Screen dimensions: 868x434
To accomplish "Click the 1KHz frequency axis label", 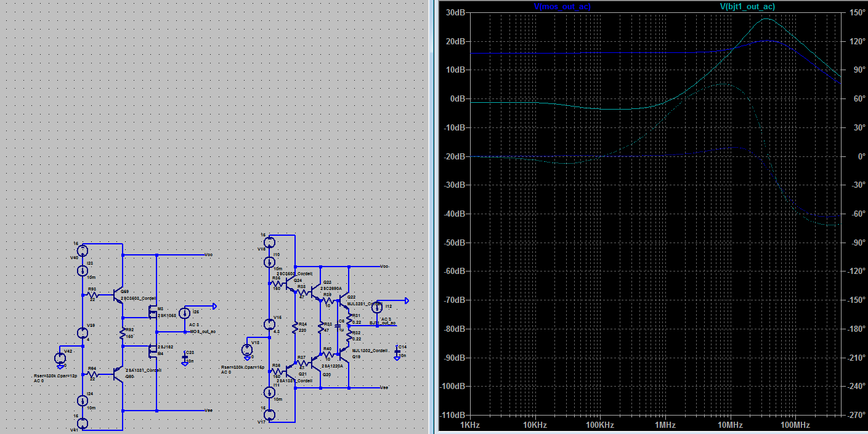I will tap(470, 425).
